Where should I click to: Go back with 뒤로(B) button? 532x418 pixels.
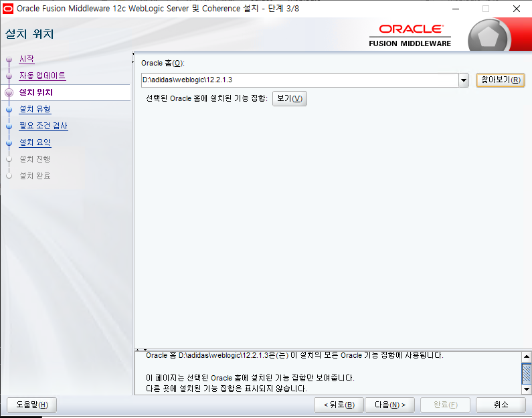coord(339,405)
